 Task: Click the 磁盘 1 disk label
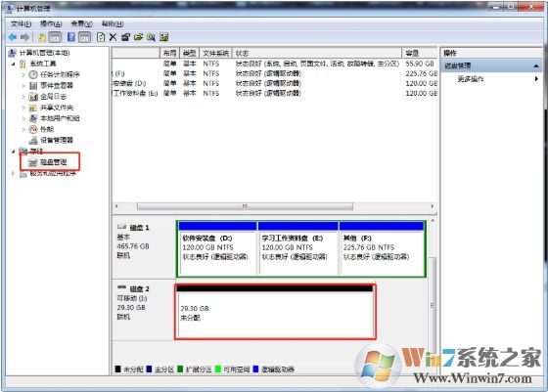(x=139, y=228)
